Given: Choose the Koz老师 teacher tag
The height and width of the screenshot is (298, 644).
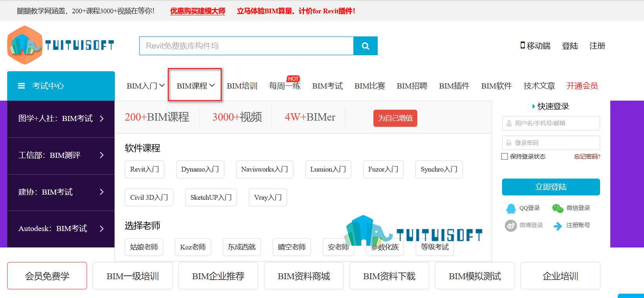Looking at the screenshot, I should pos(193,247).
